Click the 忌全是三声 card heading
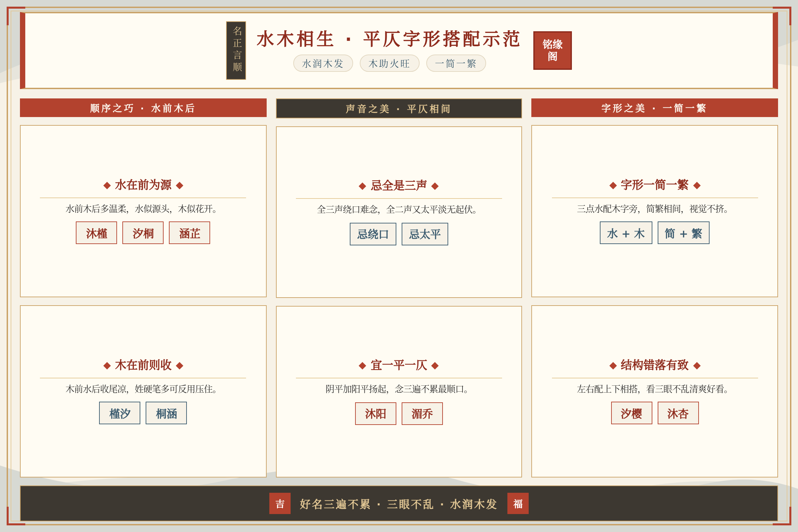The width and height of the screenshot is (798, 532). (x=399, y=186)
